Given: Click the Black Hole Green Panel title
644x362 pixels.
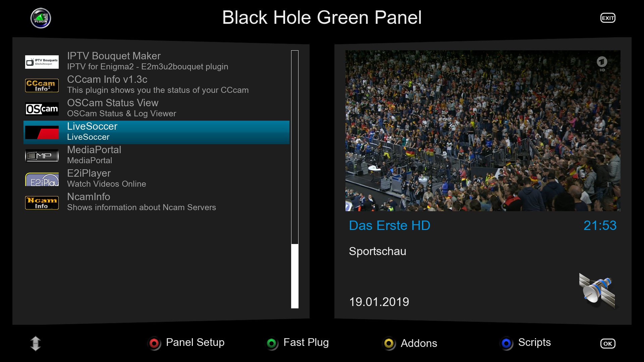Looking at the screenshot, I should click(x=322, y=17).
